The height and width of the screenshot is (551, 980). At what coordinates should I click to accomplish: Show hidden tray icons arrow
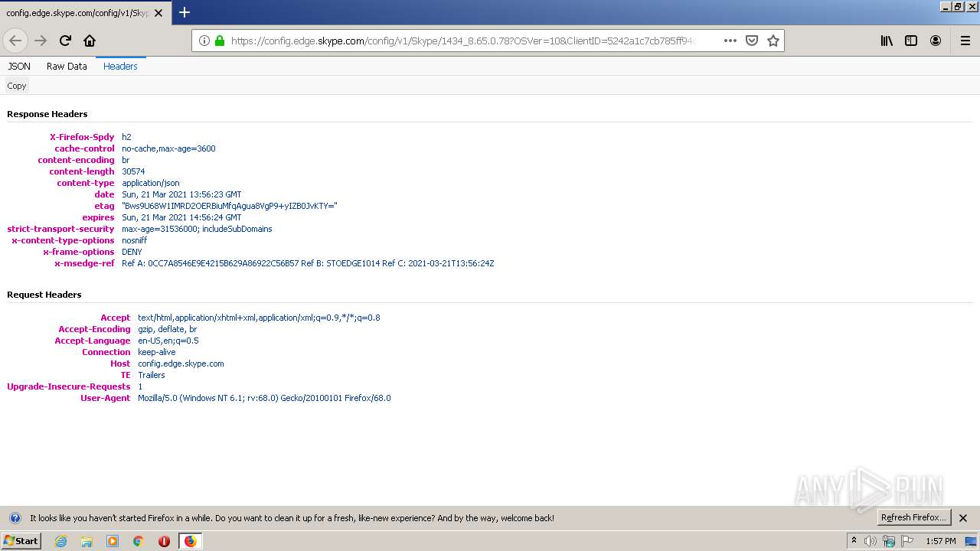click(854, 541)
